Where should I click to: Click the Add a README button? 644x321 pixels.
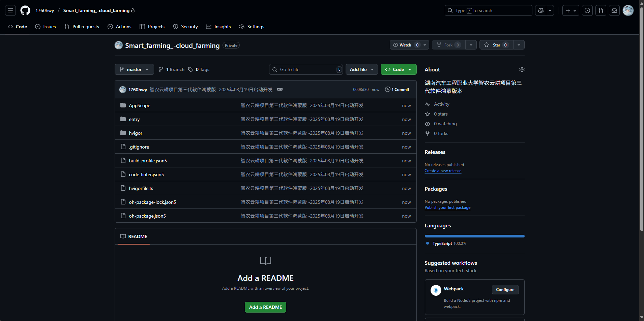[265, 307]
